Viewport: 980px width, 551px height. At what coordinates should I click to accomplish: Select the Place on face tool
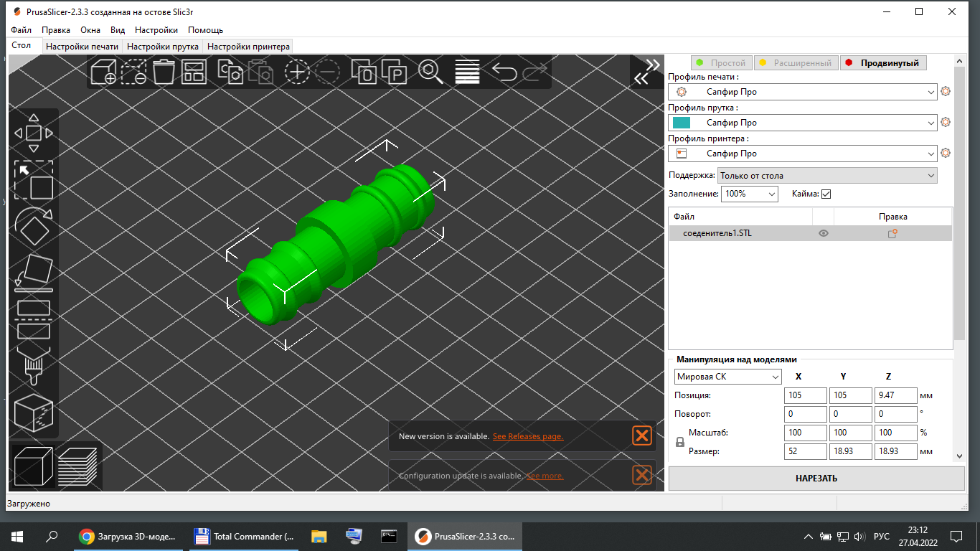point(34,273)
